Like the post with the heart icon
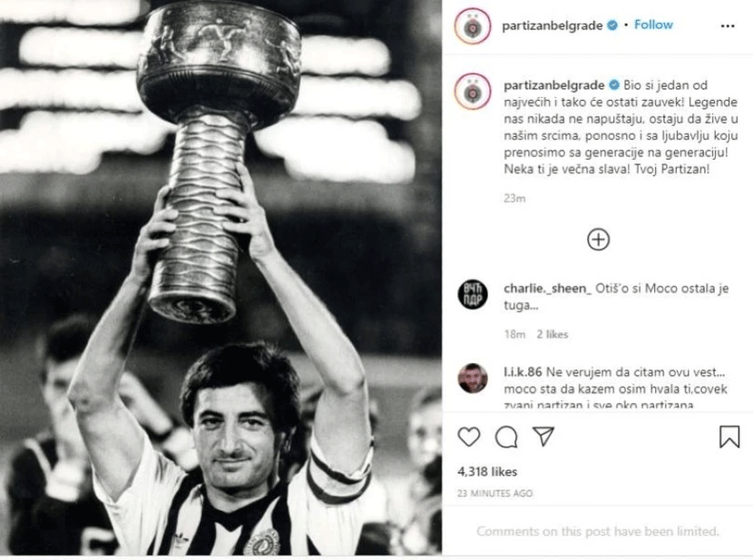 coord(469,437)
